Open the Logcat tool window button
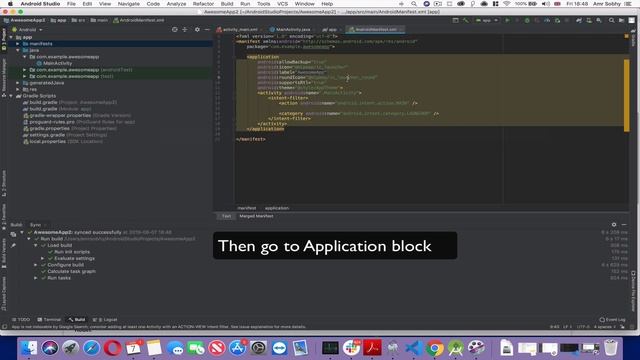Screen dimensions: 640x360 (x=106, y=320)
